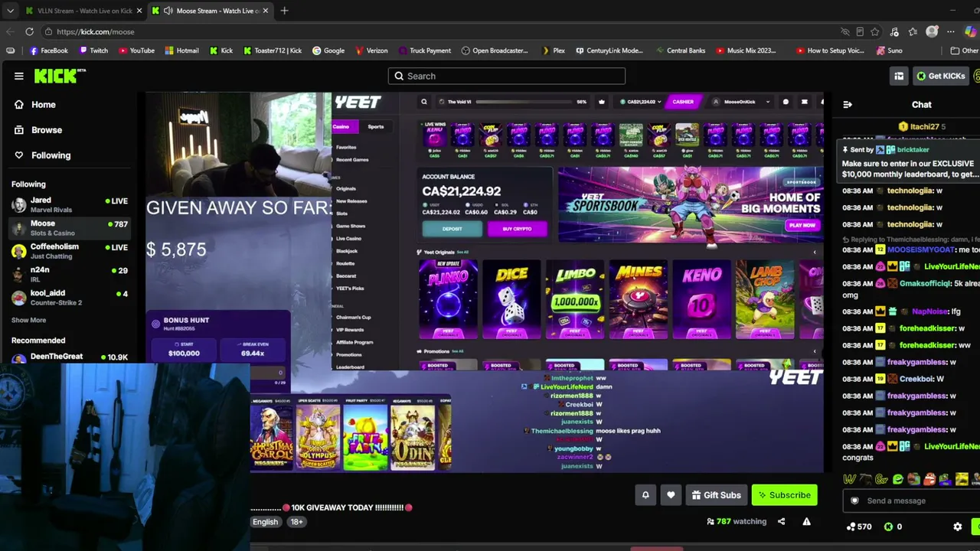
Task: Open the Toaster712 | Kick bookmark
Action: click(x=272, y=51)
